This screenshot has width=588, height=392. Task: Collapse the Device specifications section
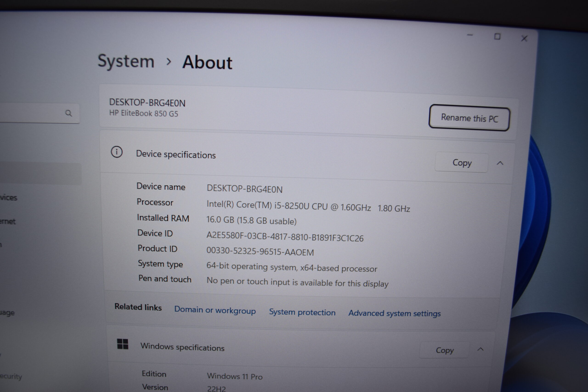coord(500,163)
